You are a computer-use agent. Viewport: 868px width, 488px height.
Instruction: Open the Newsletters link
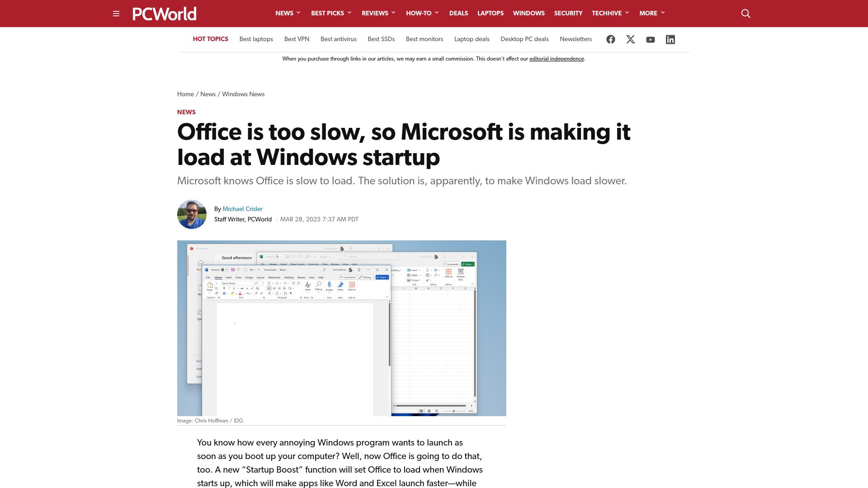point(576,39)
